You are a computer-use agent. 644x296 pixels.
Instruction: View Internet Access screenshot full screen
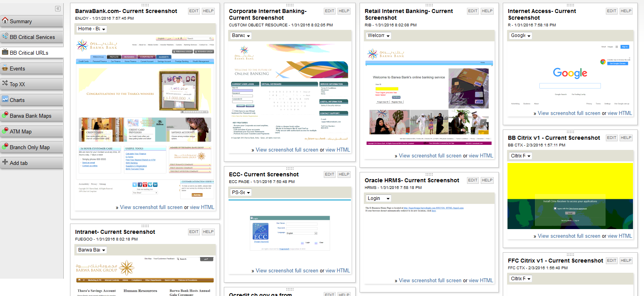point(569,113)
